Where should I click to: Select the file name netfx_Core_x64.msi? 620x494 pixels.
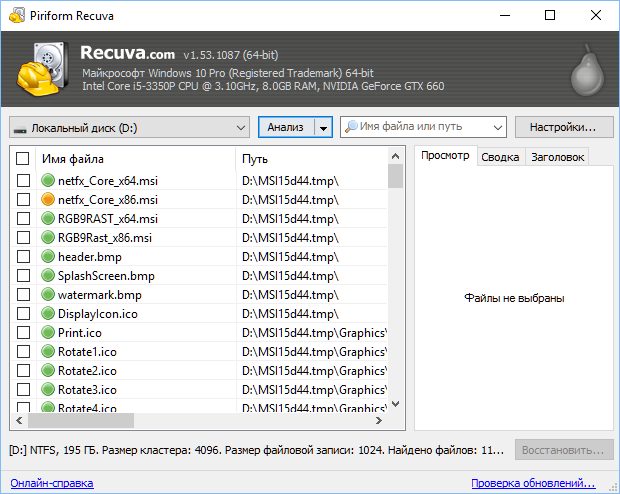tap(108, 181)
